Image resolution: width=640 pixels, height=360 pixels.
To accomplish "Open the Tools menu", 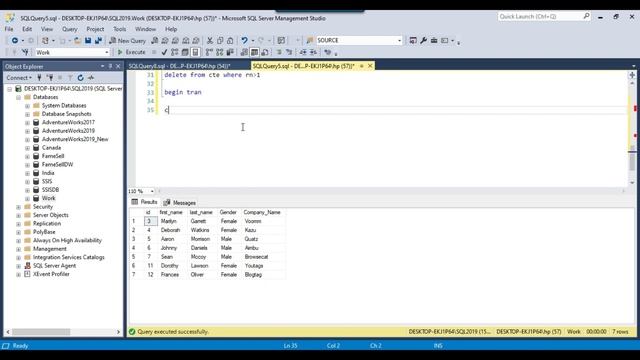I will click(x=120, y=29).
